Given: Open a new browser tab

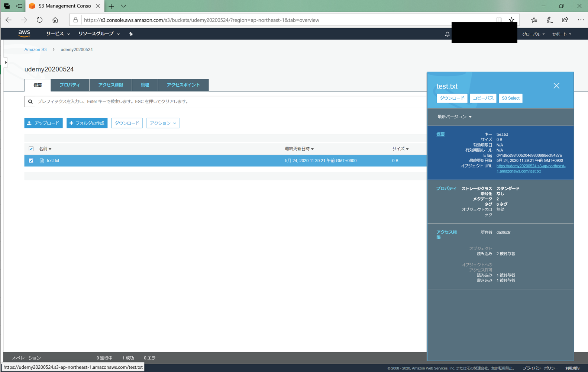Looking at the screenshot, I should click(111, 6).
